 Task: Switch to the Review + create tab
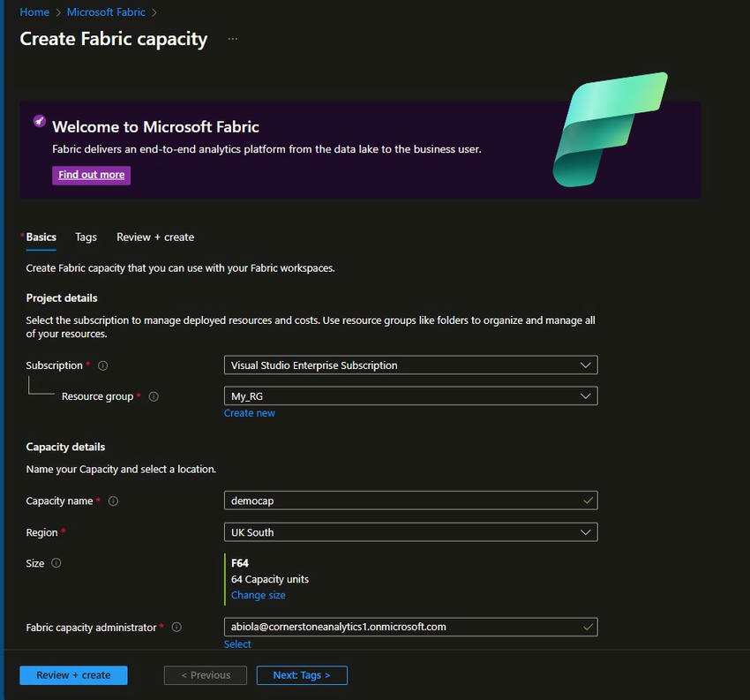coord(154,237)
